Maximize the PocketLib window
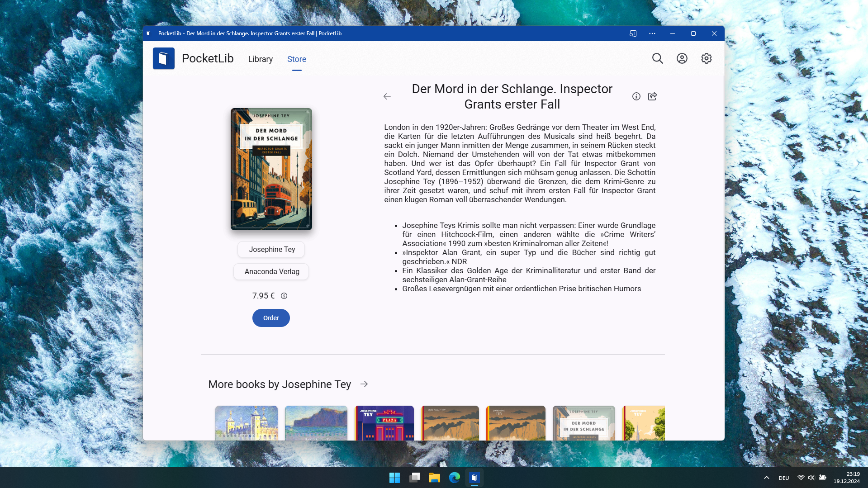This screenshot has width=868, height=488. tap(693, 33)
